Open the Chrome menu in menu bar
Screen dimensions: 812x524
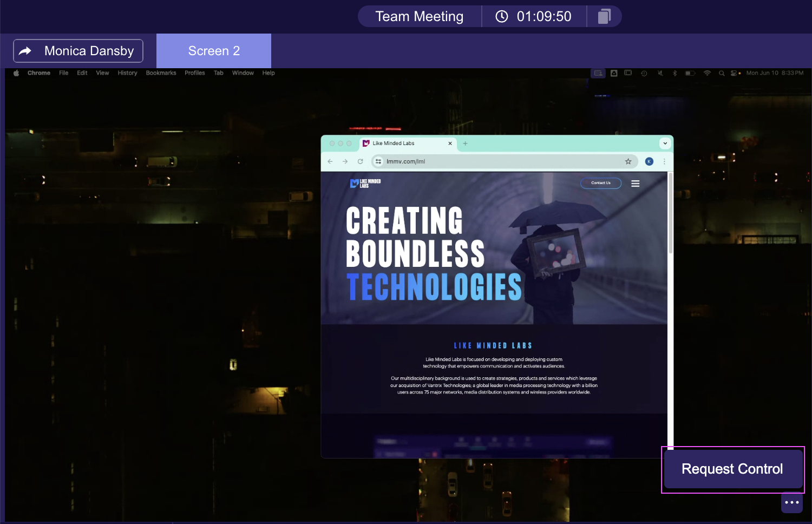[x=39, y=73]
